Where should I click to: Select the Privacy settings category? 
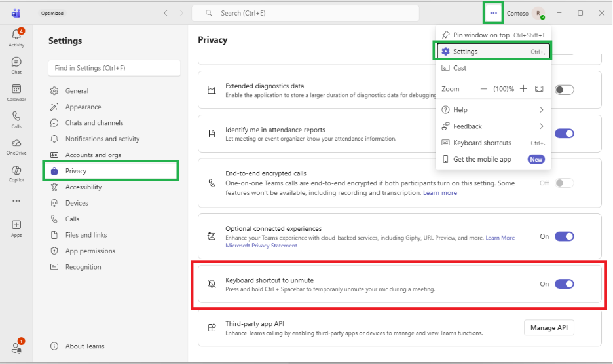(x=111, y=171)
